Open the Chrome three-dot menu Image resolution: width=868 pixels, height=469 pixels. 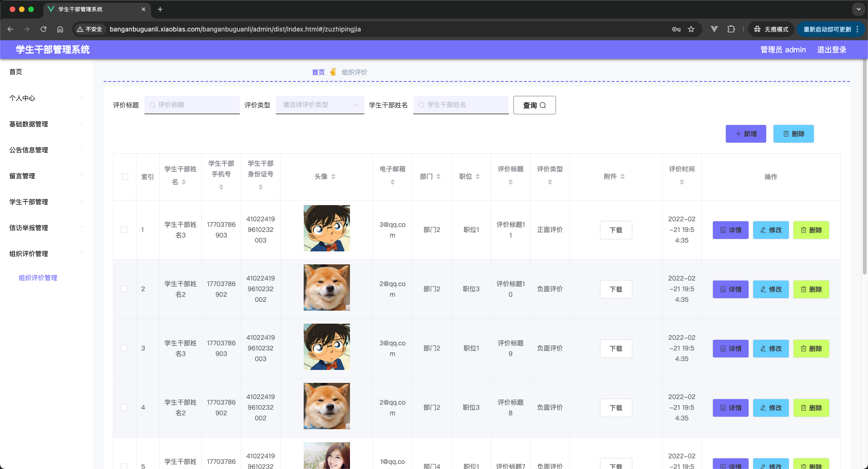coord(857,29)
